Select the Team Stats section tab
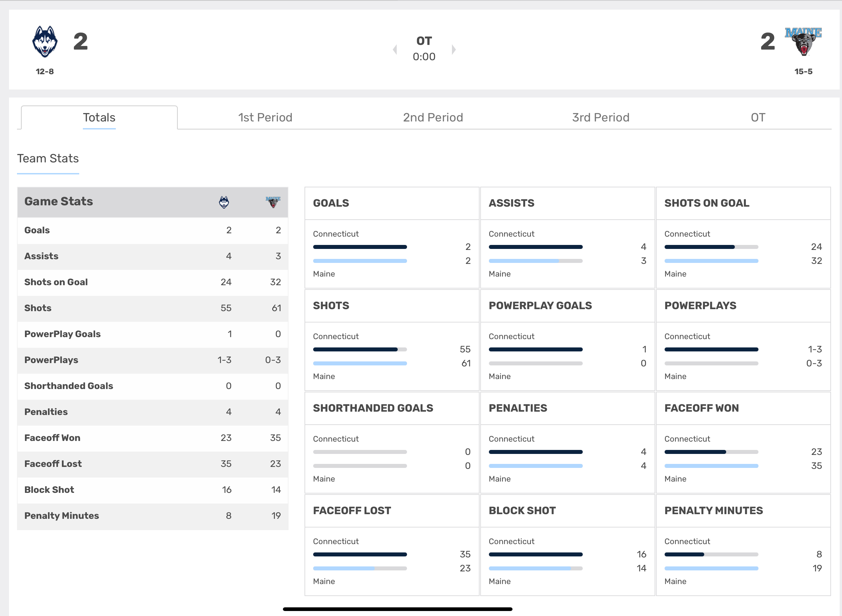Image resolution: width=842 pixels, height=616 pixels. click(x=48, y=158)
